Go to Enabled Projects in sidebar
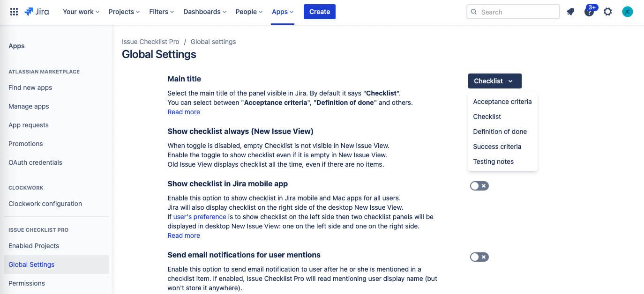The width and height of the screenshot is (644, 294). tap(34, 246)
